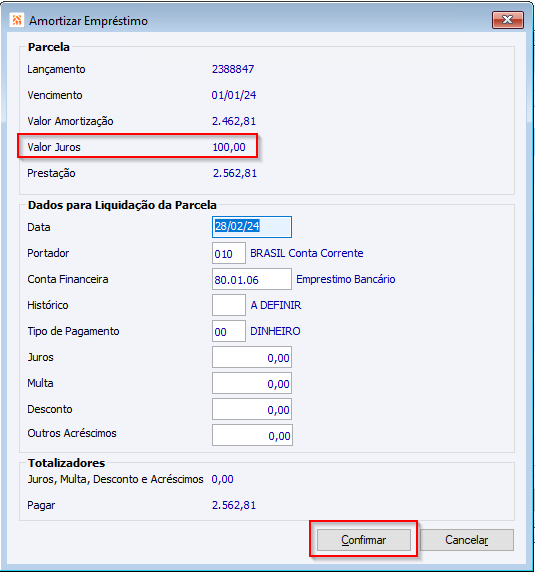The height and width of the screenshot is (574, 535).
Task: Click the Confirmar button
Action: [x=363, y=540]
